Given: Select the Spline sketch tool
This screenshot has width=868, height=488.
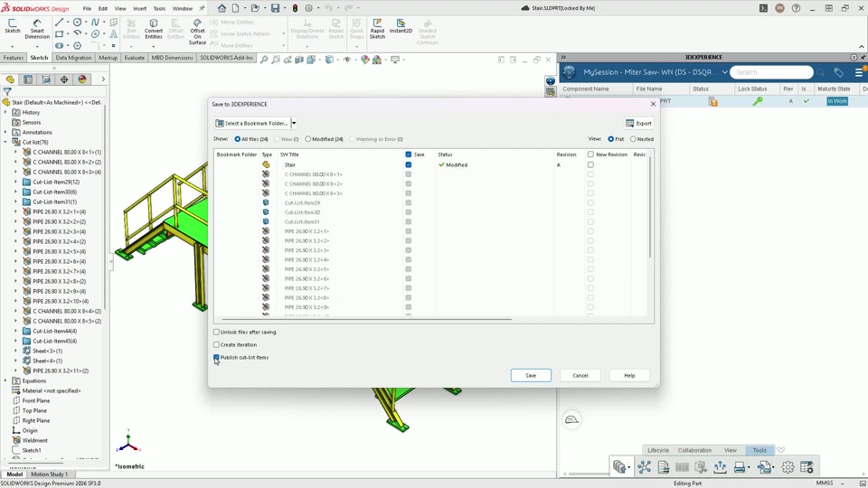Looking at the screenshot, I should [95, 22].
